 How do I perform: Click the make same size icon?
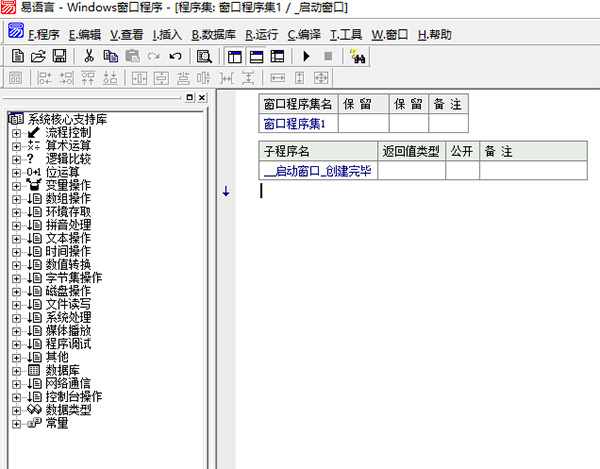(321, 78)
